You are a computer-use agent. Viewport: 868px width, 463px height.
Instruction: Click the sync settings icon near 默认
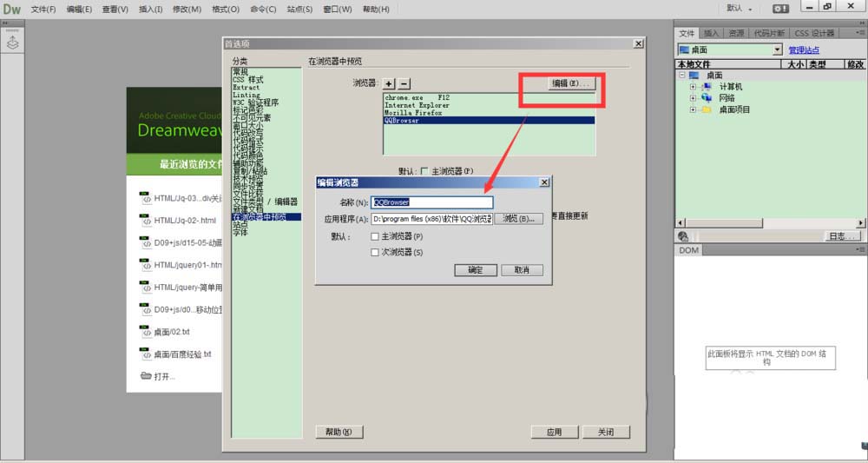[x=781, y=9]
